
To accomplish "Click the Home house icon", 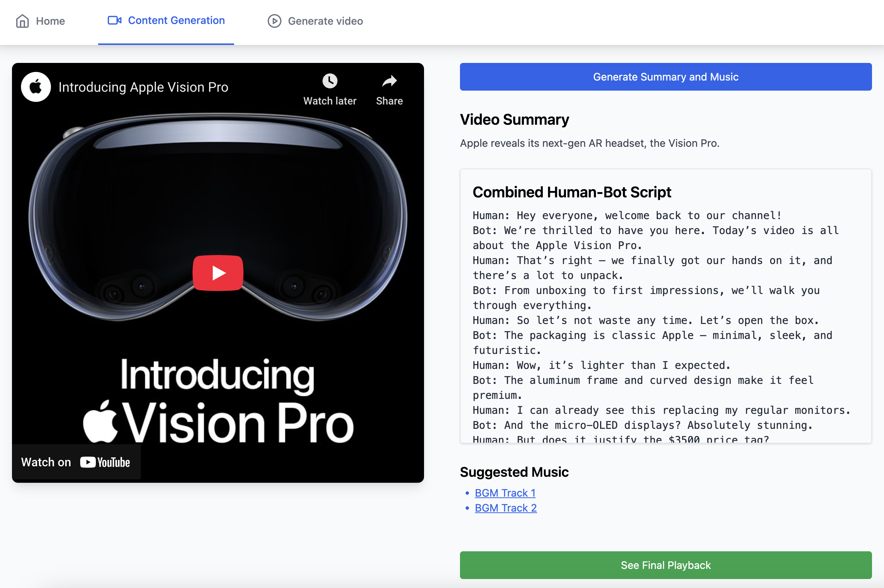I will 22,21.
